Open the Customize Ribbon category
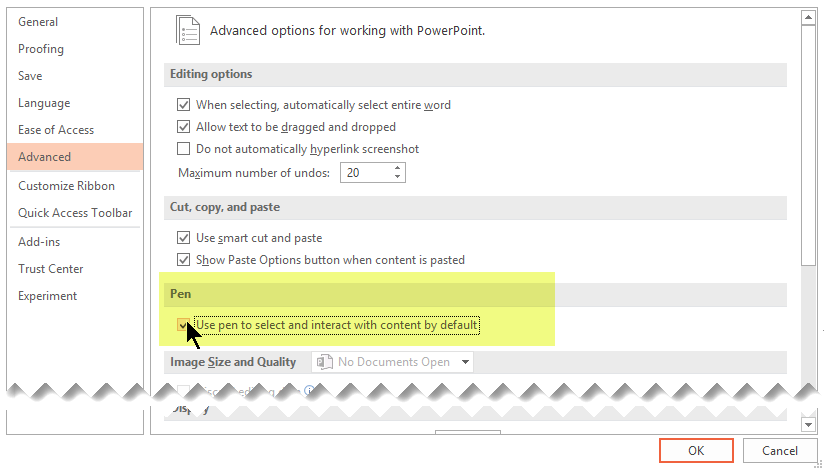This screenshot has width=824, height=470. pyautogui.click(x=66, y=186)
